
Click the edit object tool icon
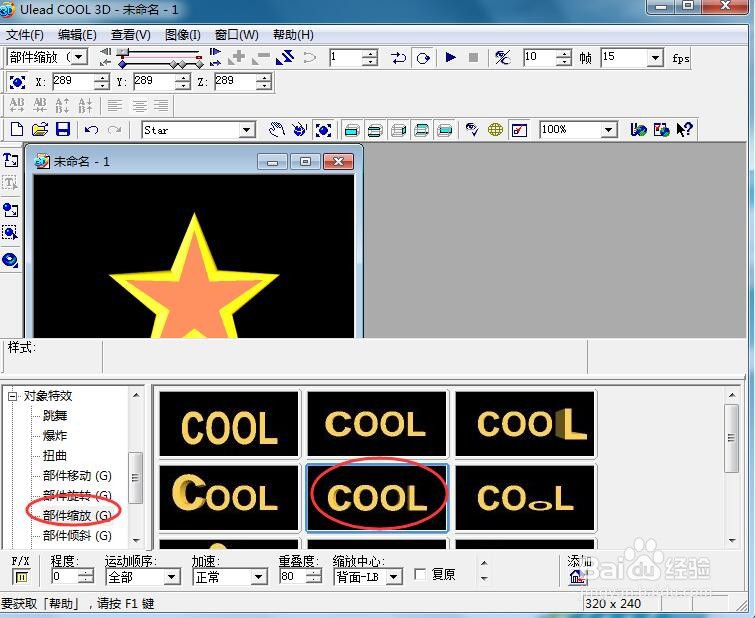(x=11, y=233)
